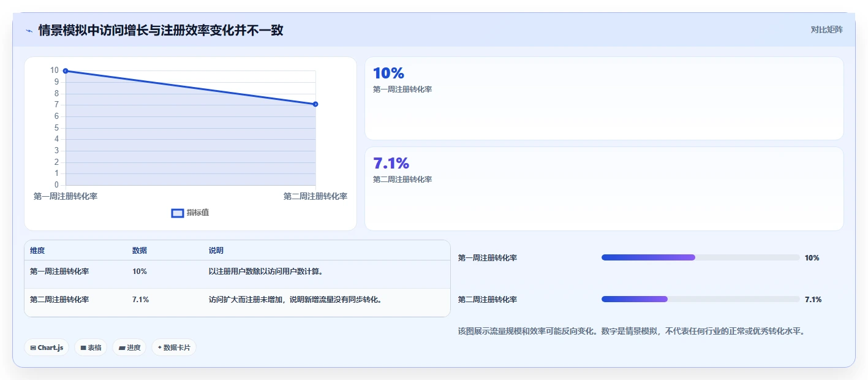The image size is (868, 380).
Task: Toggle the 指标值 legend label
Action: (x=198, y=213)
